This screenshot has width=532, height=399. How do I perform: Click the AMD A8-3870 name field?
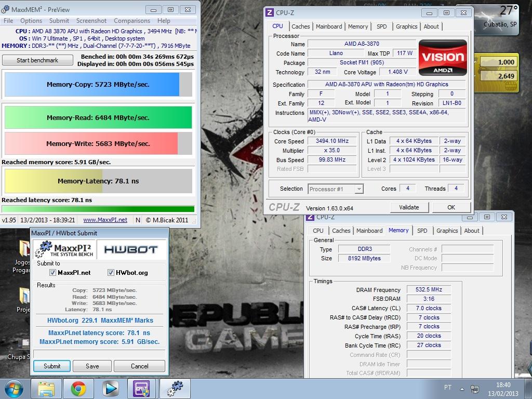(362, 44)
